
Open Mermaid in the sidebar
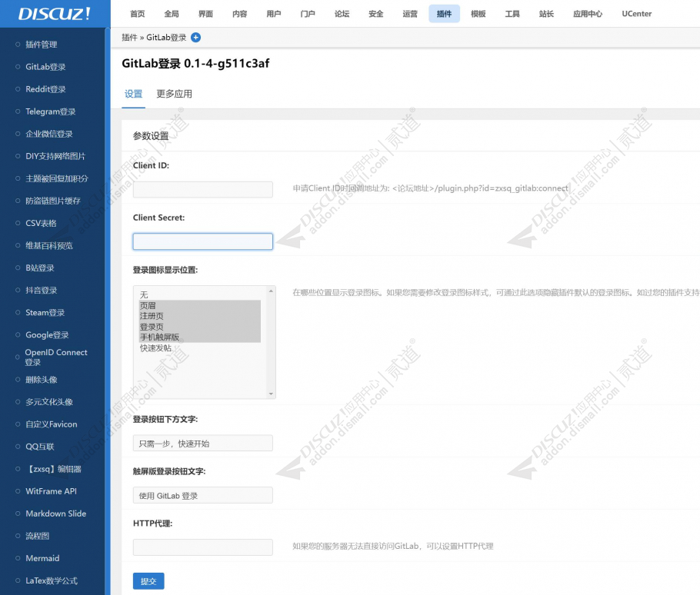(x=42, y=558)
